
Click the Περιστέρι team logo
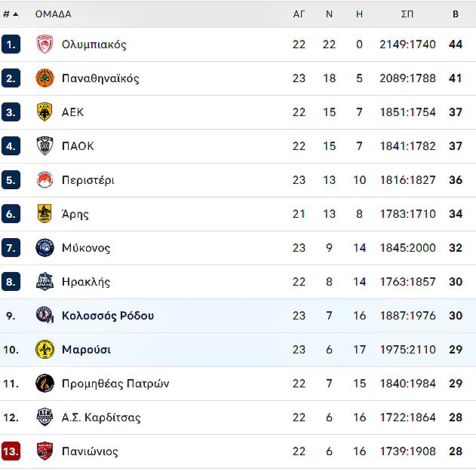pyautogui.click(x=45, y=180)
